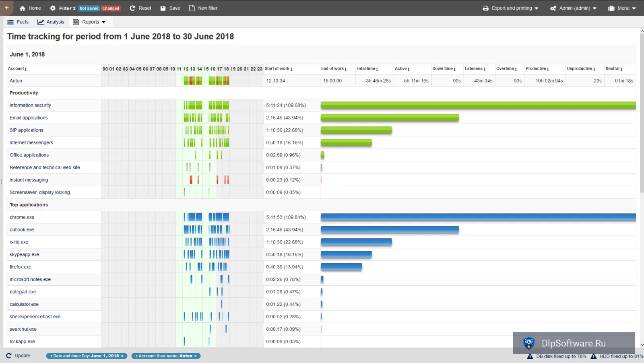
Task: Expand the Admin (admin) menu
Action: 574,8
